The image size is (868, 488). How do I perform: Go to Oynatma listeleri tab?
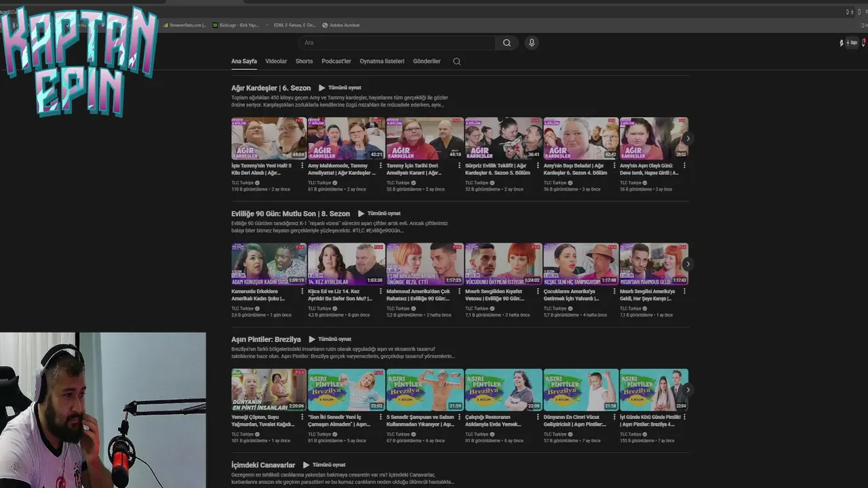point(382,61)
